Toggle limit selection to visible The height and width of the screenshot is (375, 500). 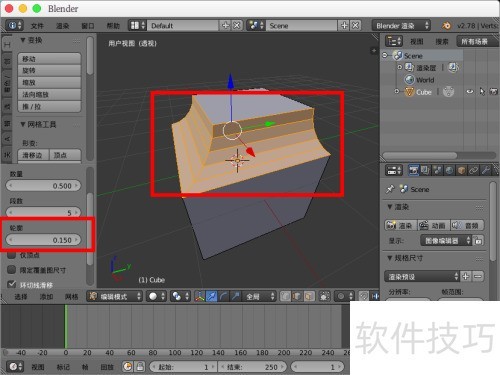pos(325,296)
